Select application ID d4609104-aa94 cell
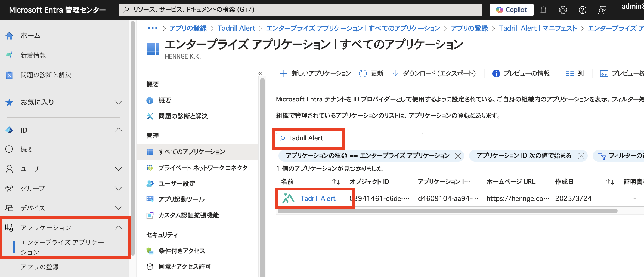 448,198
